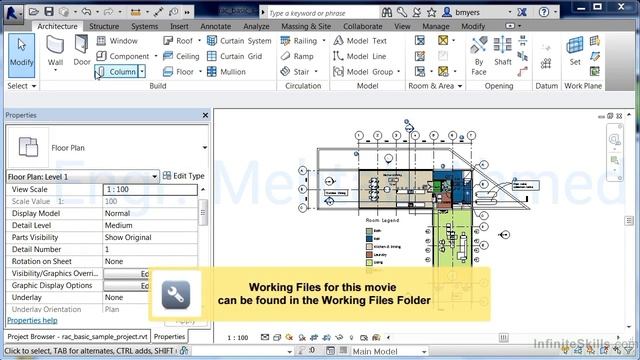The height and width of the screenshot is (360, 640).
Task: Click the view scale 1 : 100 control
Action: [238, 338]
